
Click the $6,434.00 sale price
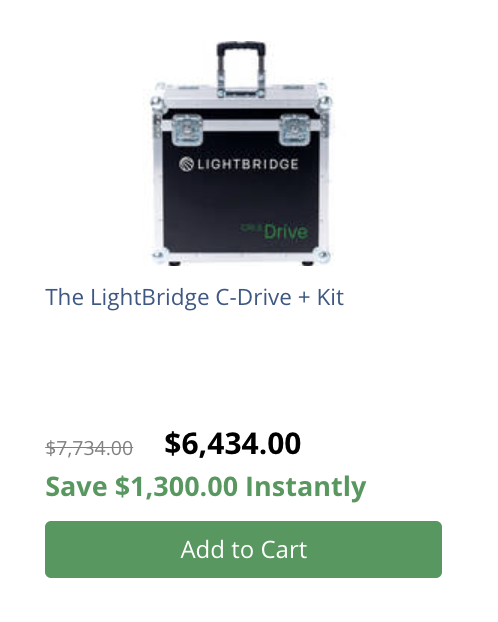point(233,443)
